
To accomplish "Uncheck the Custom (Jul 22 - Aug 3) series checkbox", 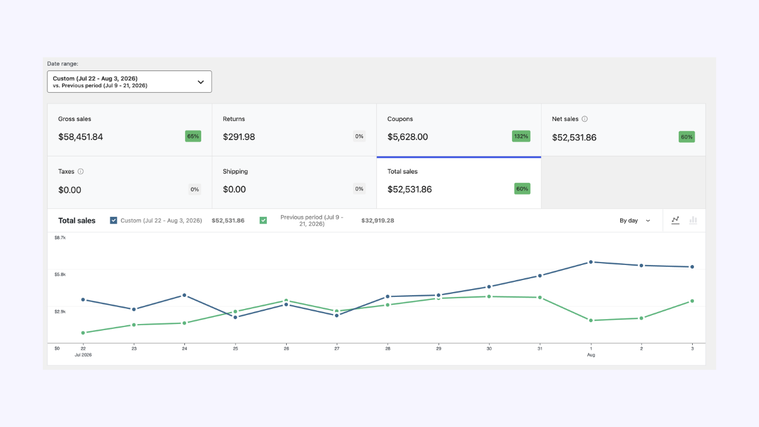I will coord(113,220).
